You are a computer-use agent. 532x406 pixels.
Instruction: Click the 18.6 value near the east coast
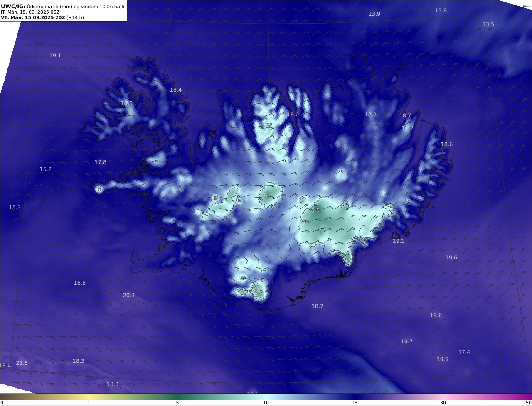tap(446, 144)
